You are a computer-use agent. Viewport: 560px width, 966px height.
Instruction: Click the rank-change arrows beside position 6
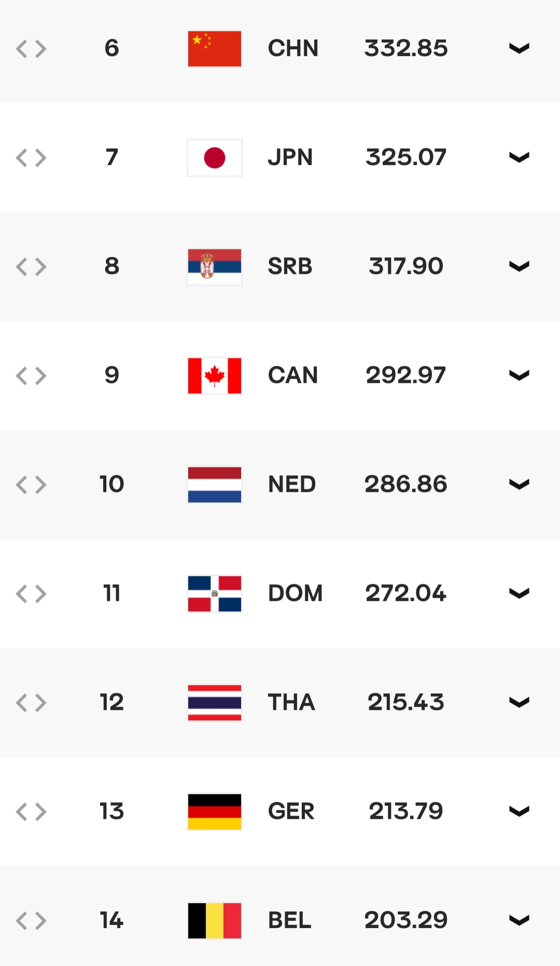31,49
